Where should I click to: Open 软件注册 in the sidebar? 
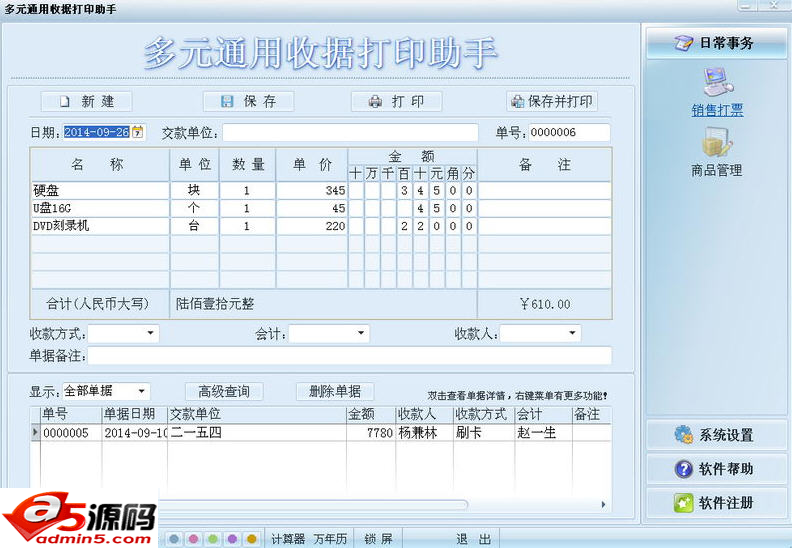[x=716, y=503]
